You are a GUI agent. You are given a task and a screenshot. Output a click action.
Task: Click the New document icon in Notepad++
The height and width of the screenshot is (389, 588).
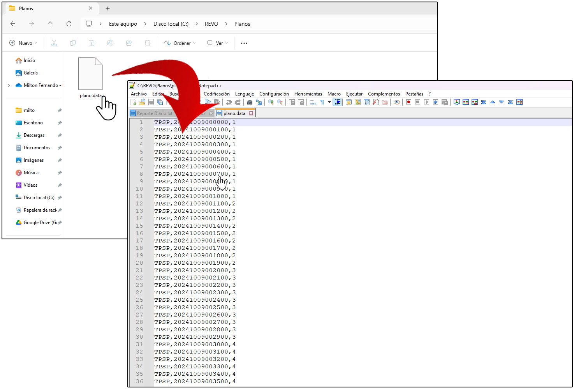pos(134,102)
